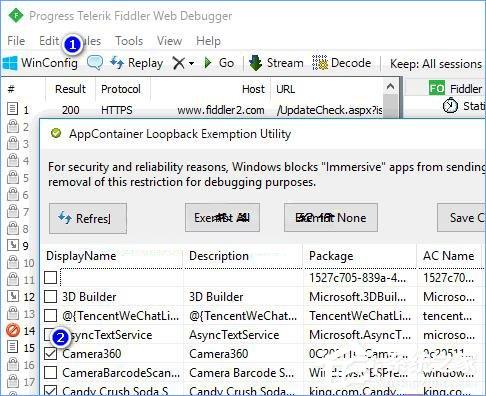Screen dimensions: 486x396
Task: Select session 10 lock icon
Action: [x=13, y=262]
